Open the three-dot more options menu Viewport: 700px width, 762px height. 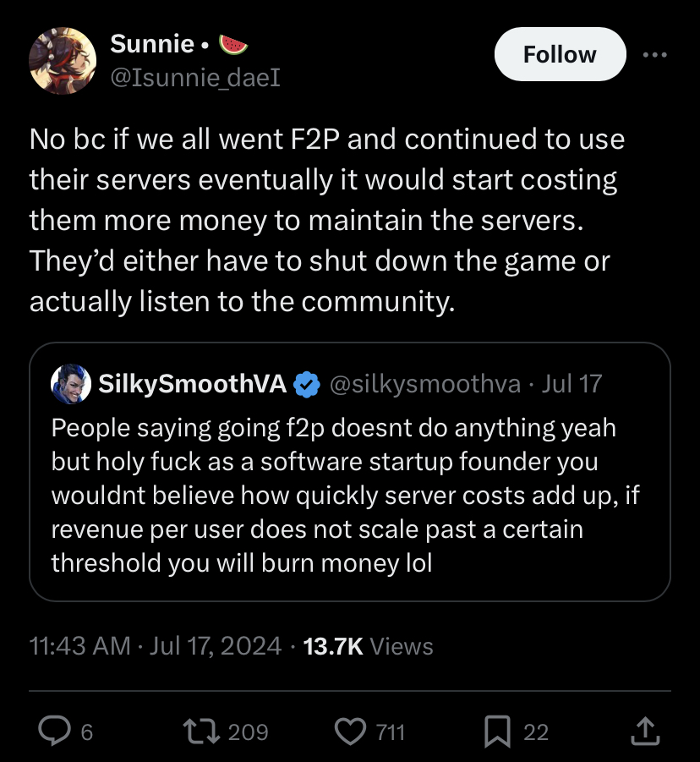tap(655, 55)
